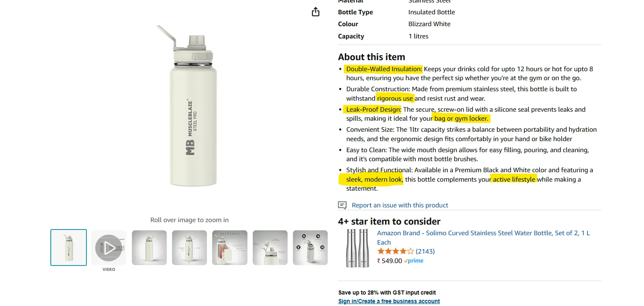
Task: Click the share arrow above product details
Action: tap(315, 12)
